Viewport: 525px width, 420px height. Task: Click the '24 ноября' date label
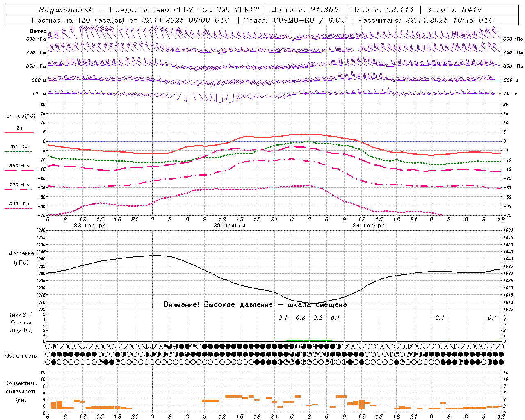[x=369, y=226]
